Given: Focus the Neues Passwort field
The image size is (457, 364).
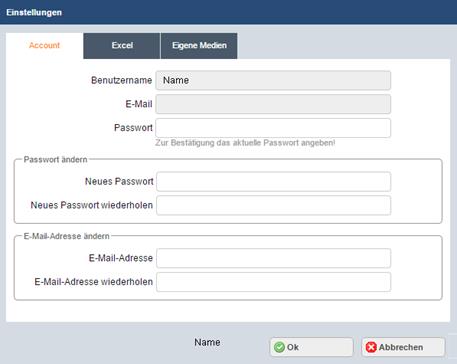Looking at the screenshot, I should [273, 182].
